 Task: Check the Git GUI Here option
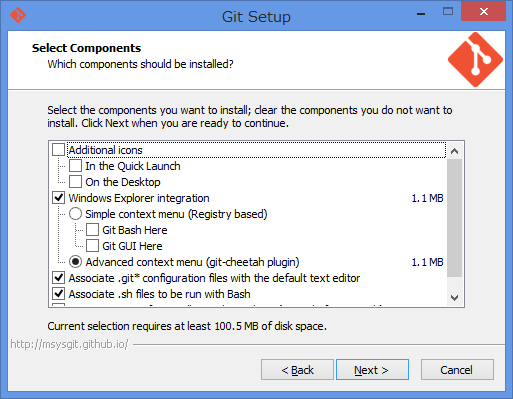pos(92,246)
